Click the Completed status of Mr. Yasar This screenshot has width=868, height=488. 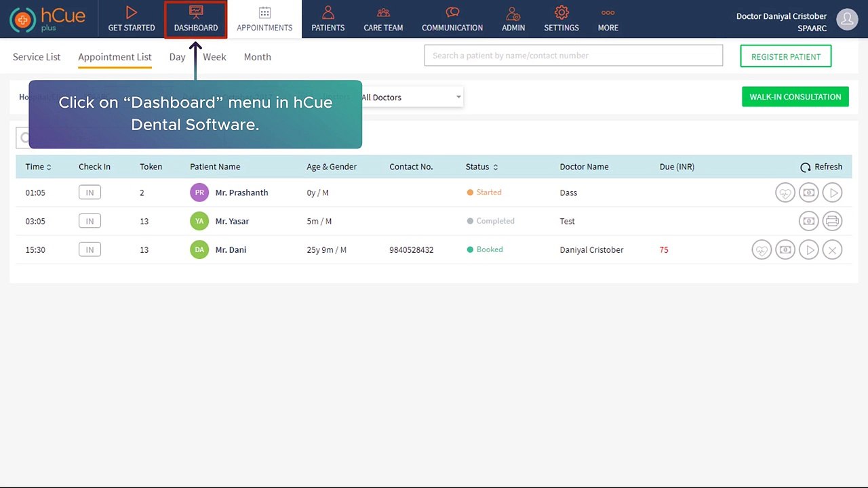pyautogui.click(x=490, y=221)
